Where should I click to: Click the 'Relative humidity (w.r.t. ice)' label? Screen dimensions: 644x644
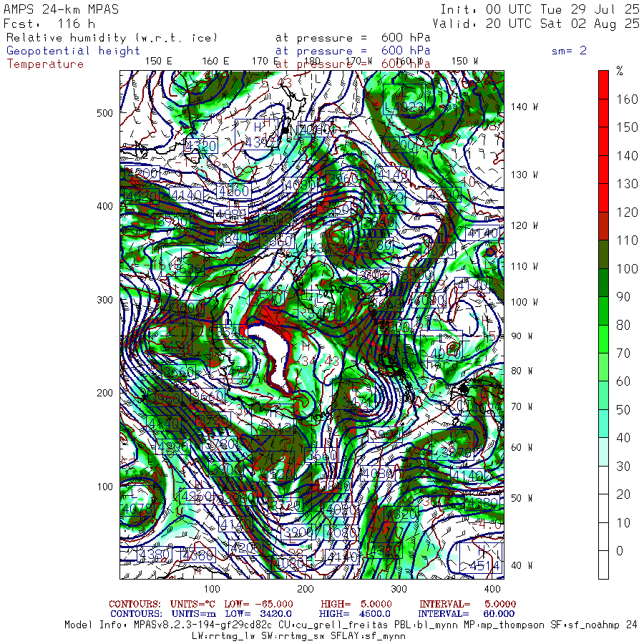coord(112,38)
